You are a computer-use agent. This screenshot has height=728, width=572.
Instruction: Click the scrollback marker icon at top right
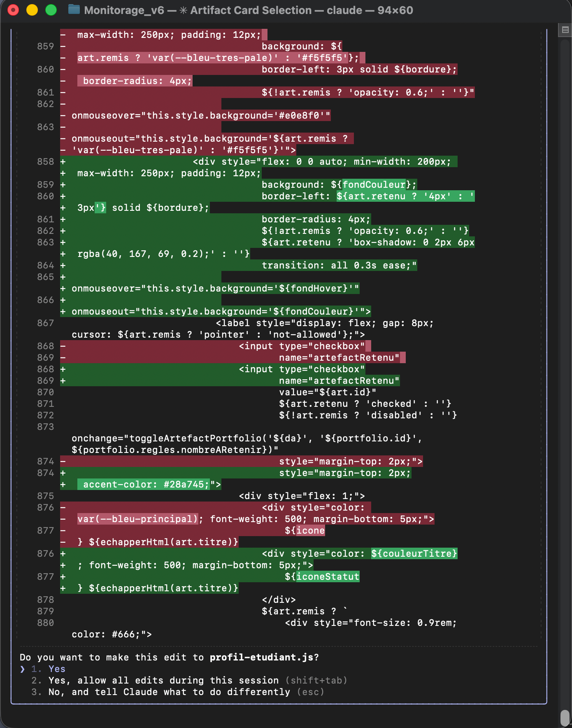pyautogui.click(x=565, y=30)
